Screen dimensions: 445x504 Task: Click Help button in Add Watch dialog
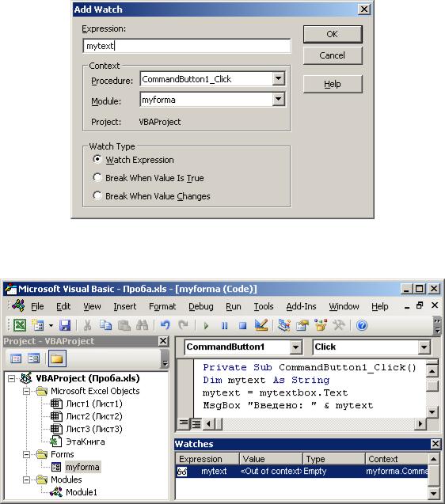pos(333,84)
